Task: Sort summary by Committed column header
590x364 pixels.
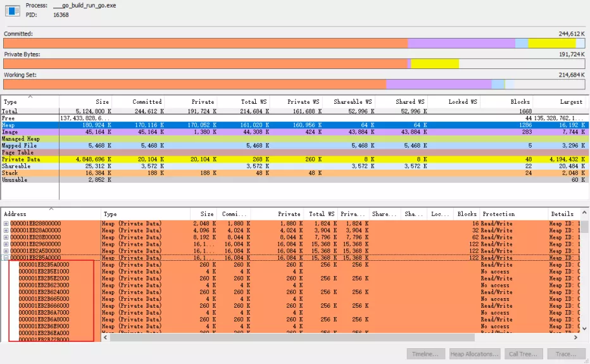Action: 138,102
